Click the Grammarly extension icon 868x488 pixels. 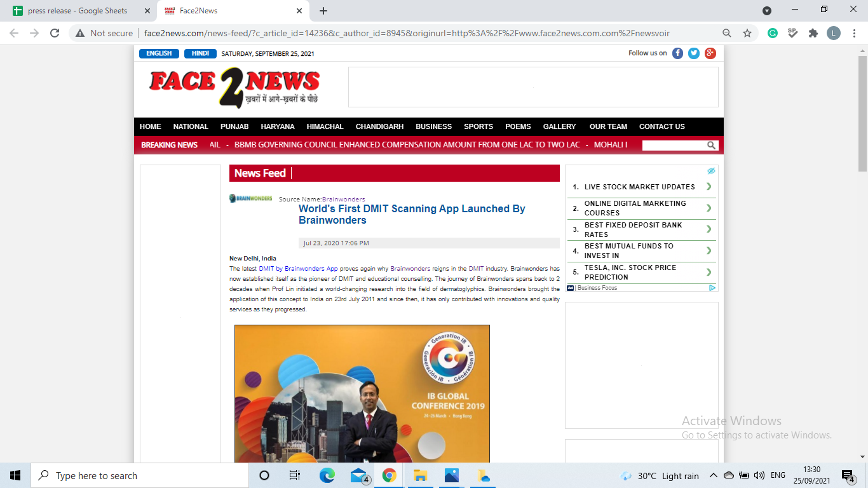click(x=773, y=33)
